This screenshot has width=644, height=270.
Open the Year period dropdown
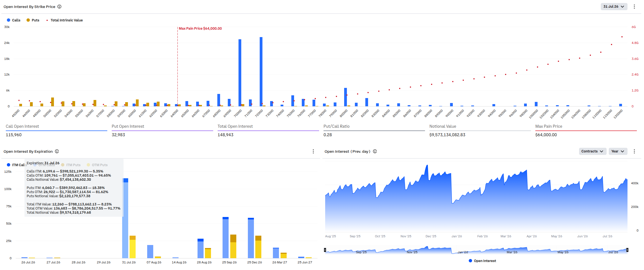pyautogui.click(x=618, y=151)
